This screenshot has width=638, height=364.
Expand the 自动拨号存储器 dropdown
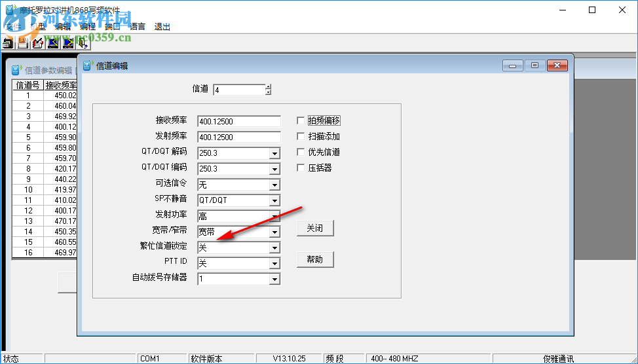274,280
